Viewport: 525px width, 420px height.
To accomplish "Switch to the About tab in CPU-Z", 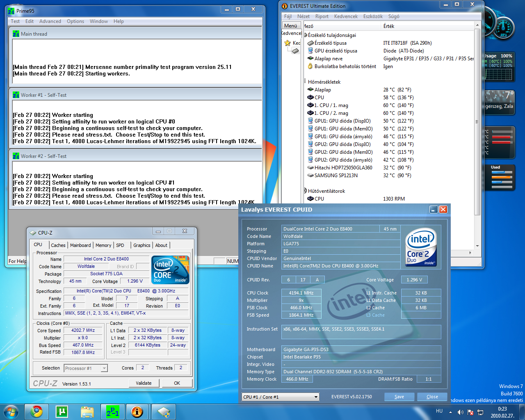I will coord(161,245).
